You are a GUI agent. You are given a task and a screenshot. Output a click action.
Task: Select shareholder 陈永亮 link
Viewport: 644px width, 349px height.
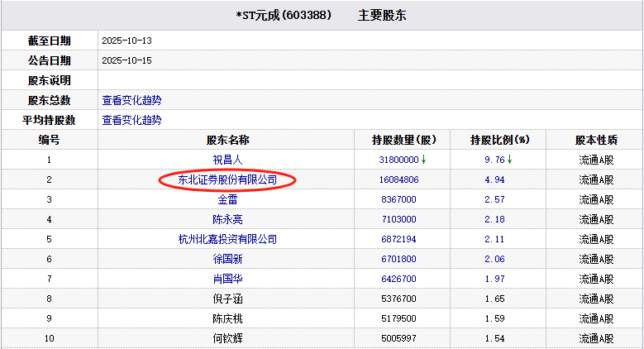tap(227, 219)
